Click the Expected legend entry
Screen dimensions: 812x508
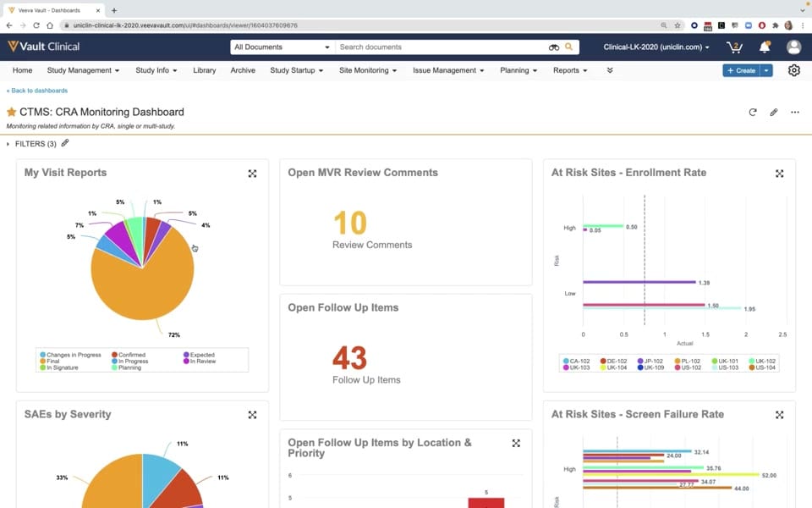pyautogui.click(x=199, y=355)
